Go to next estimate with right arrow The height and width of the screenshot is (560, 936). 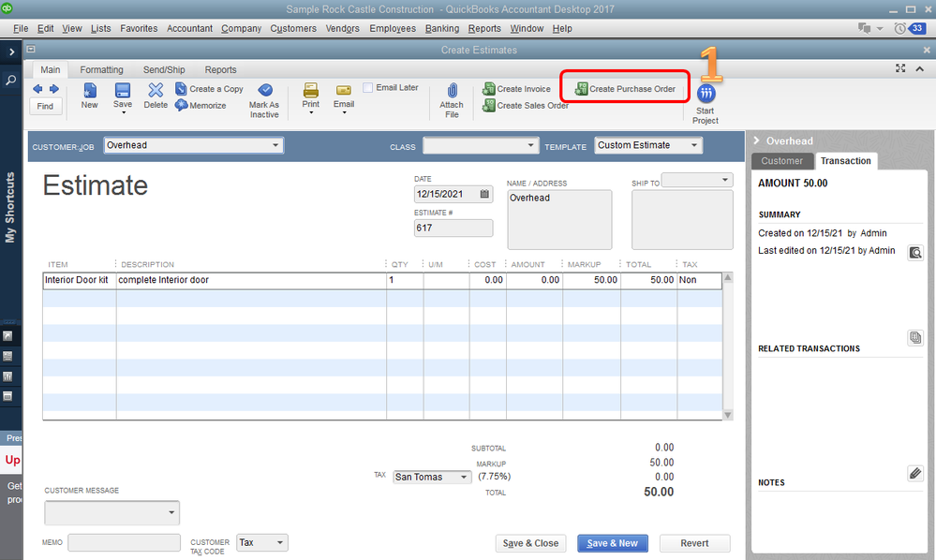click(x=54, y=89)
